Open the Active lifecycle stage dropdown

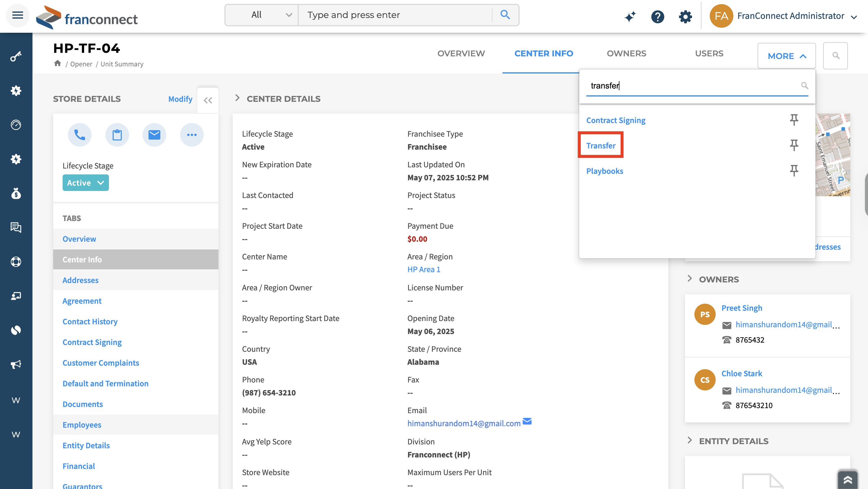(x=86, y=183)
